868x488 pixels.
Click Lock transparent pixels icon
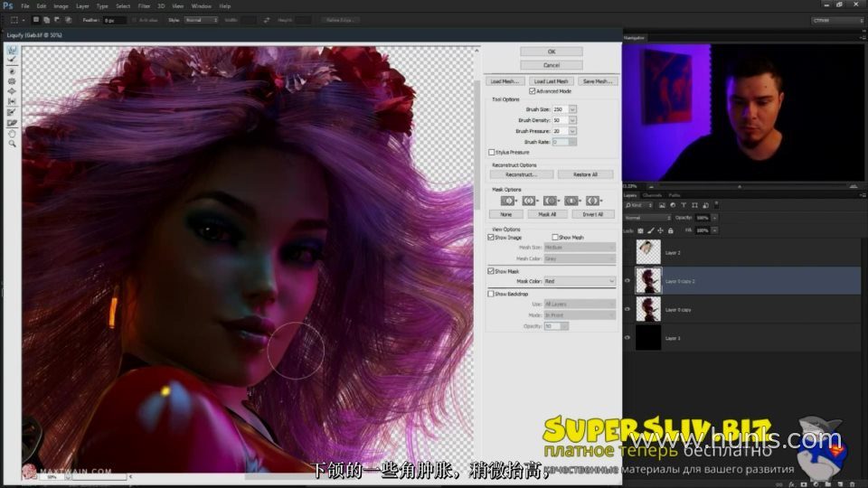[x=640, y=230]
